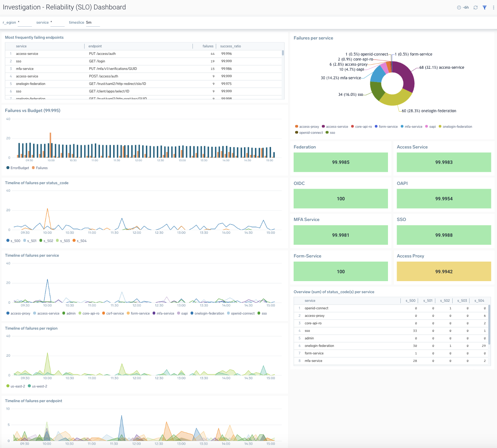This screenshot has width=497, height=448.
Task: Select the Failures per service panel title
Action: point(313,38)
